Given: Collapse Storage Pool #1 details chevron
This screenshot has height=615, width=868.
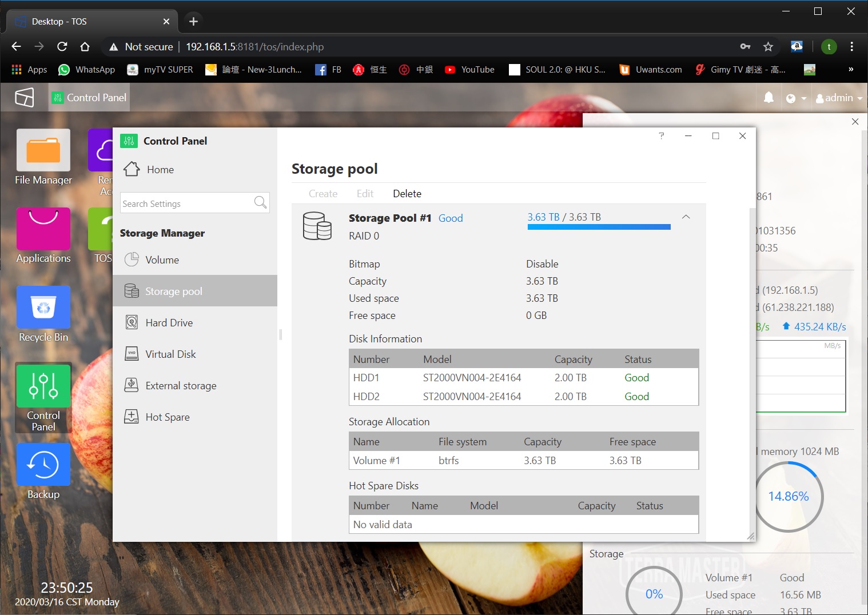Looking at the screenshot, I should pos(686,217).
